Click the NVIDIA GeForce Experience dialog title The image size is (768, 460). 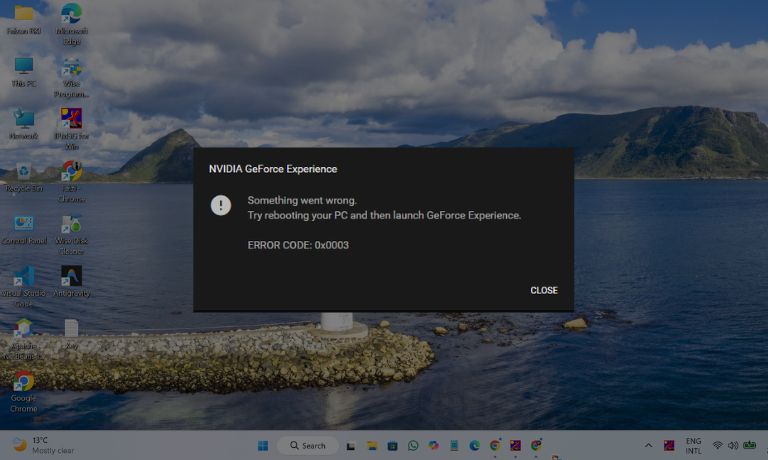pos(273,169)
